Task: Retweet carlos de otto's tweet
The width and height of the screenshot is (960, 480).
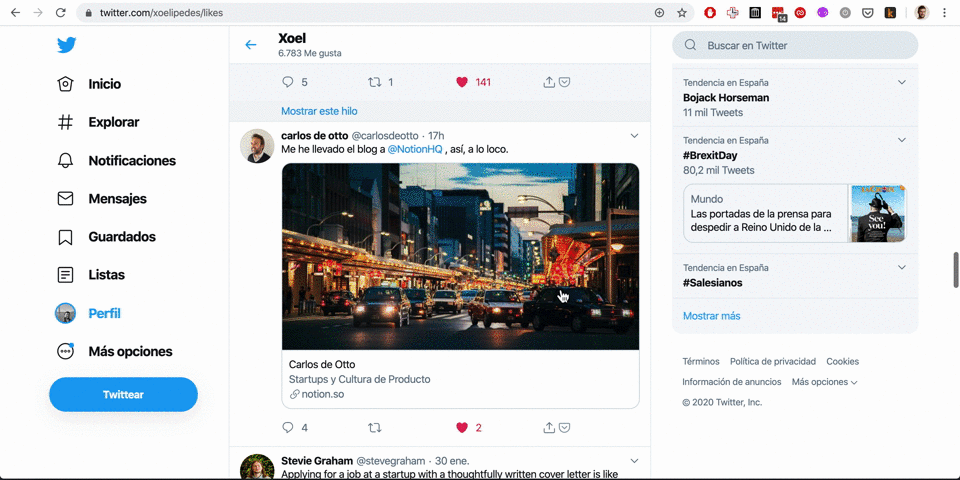Action: [374, 427]
